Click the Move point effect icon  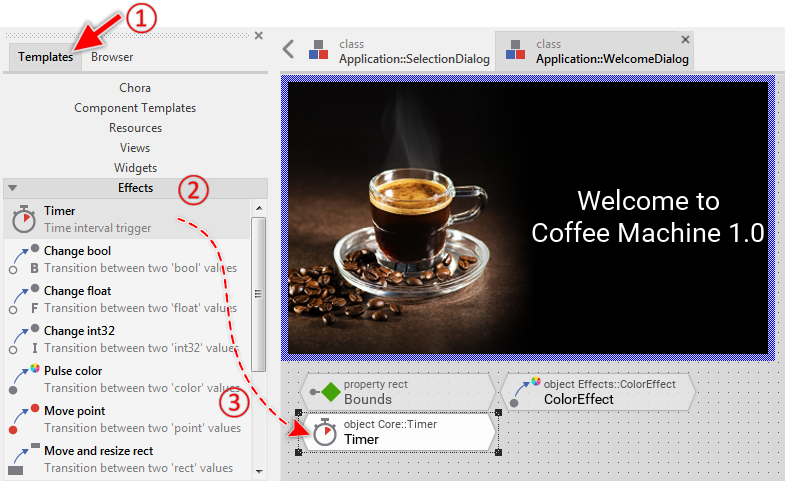tap(22, 419)
